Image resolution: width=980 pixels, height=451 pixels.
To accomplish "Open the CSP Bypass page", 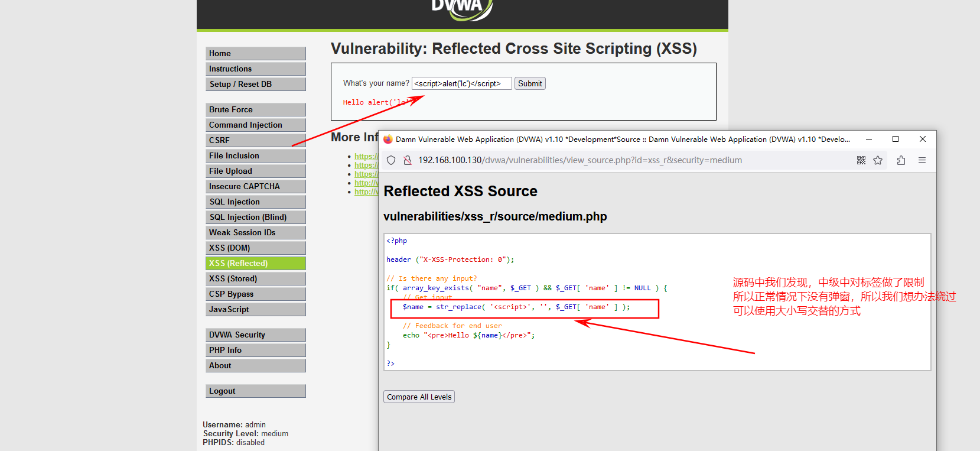I will coord(256,294).
